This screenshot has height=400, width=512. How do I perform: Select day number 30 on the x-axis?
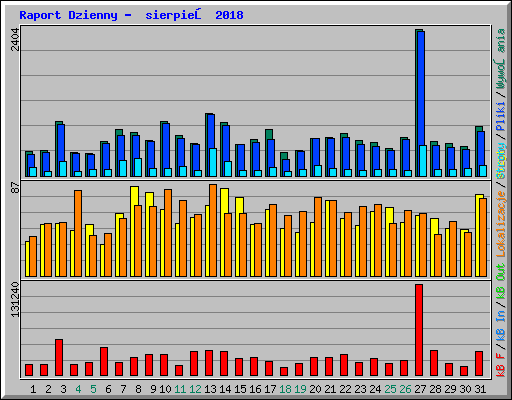tap(465, 389)
